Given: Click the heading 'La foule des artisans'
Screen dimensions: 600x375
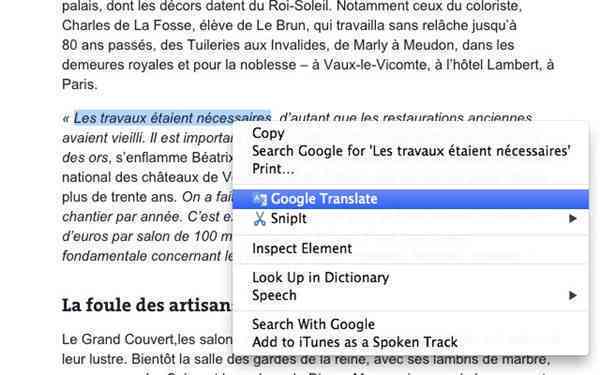Looking at the screenshot, I should pyautogui.click(x=147, y=305).
